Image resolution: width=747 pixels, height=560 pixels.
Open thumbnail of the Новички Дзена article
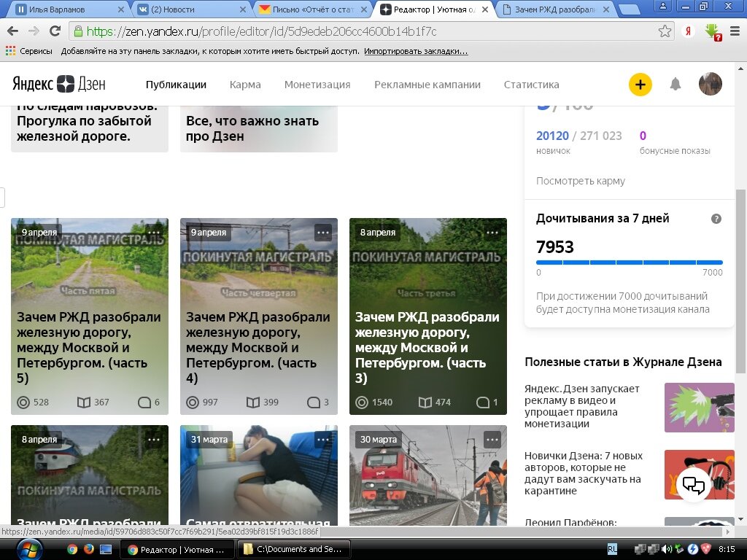(700, 475)
